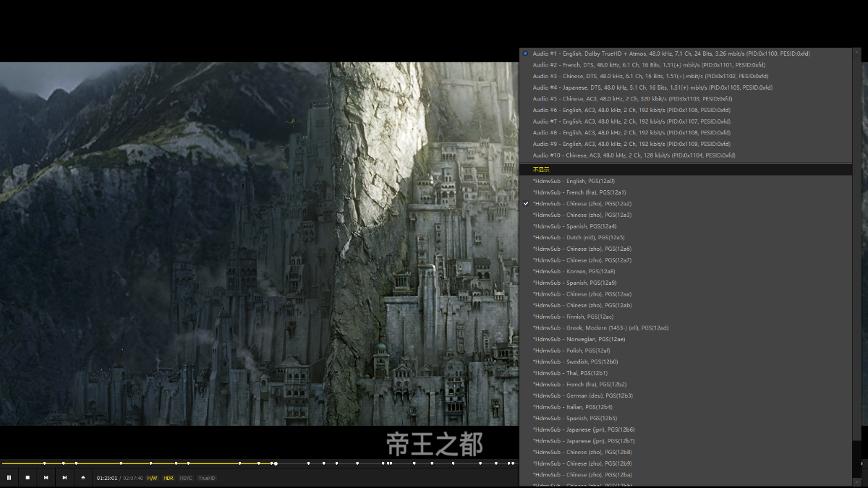Toggle the HDR indicator badge
This screenshot has height=488, width=868.
pos(169,478)
